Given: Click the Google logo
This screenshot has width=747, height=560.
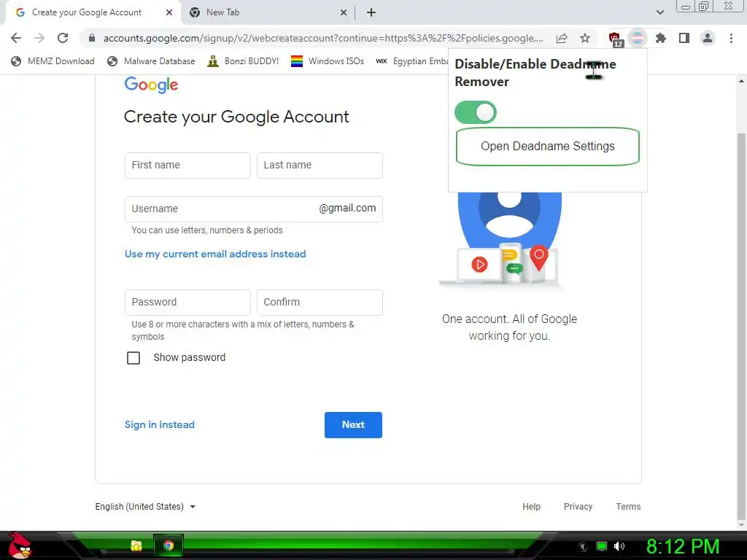Looking at the screenshot, I should coord(151,85).
